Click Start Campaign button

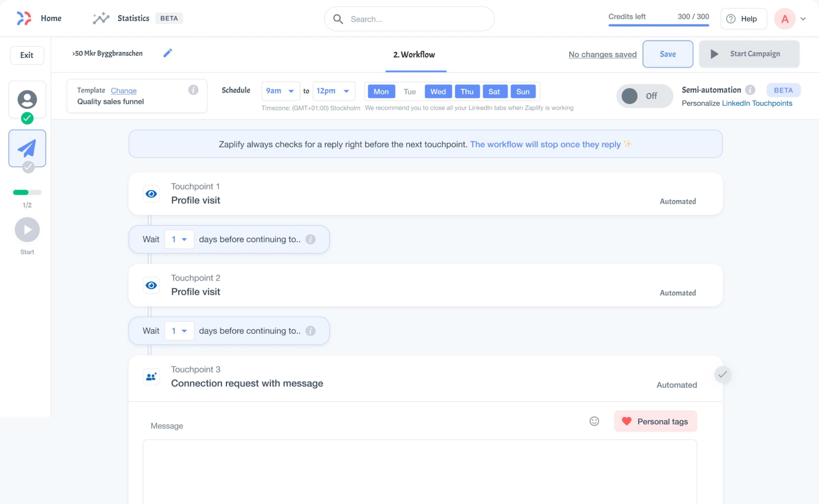tap(749, 54)
